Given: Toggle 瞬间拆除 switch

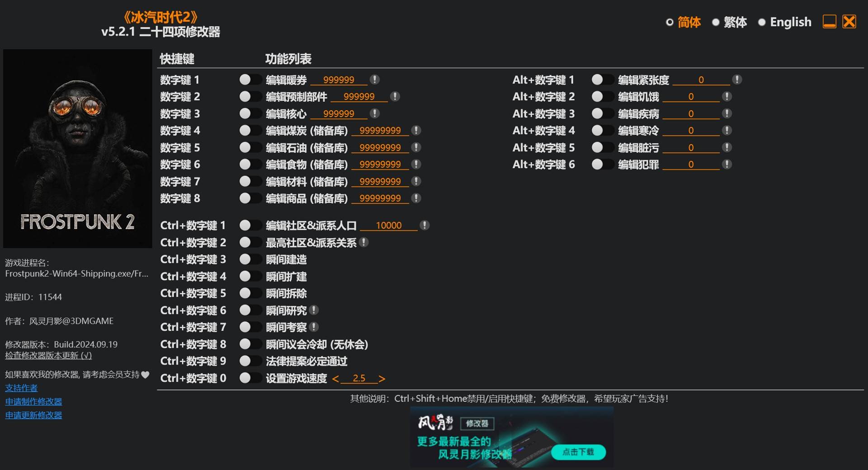Looking at the screenshot, I should tap(250, 293).
